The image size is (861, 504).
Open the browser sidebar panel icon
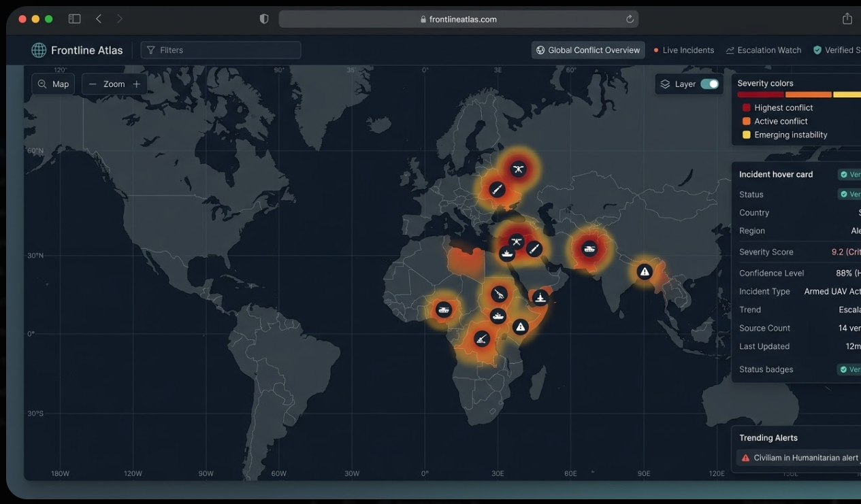coord(75,19)
